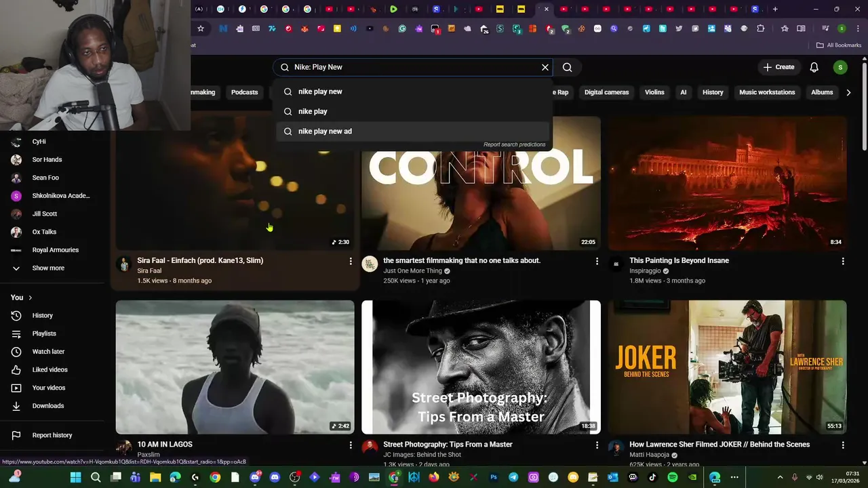Select the Music workstations chip

pos(767,92)
